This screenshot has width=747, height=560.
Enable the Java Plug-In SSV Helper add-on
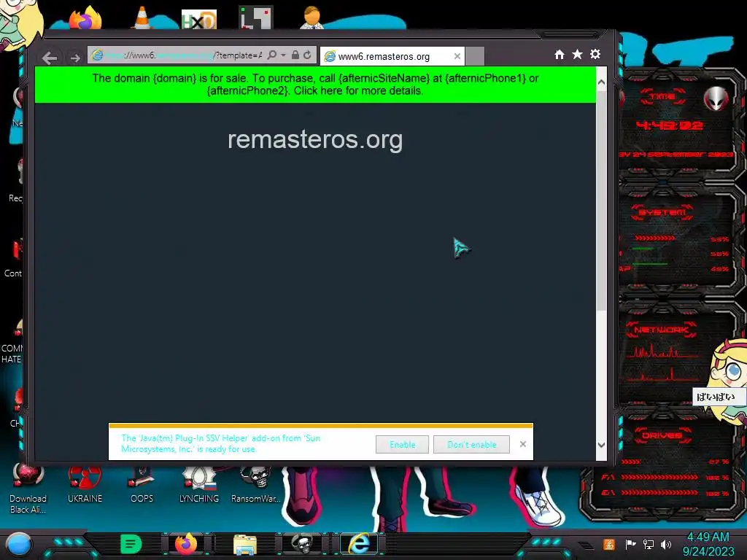pos(402,444)
